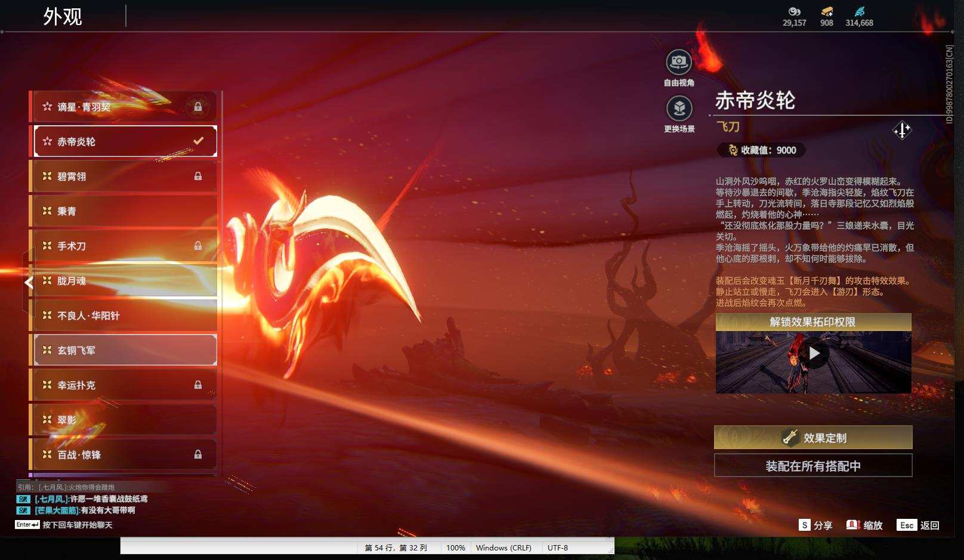
Task: Click the lock icon on 幸运扑克
Action: [x=198, y=385]
